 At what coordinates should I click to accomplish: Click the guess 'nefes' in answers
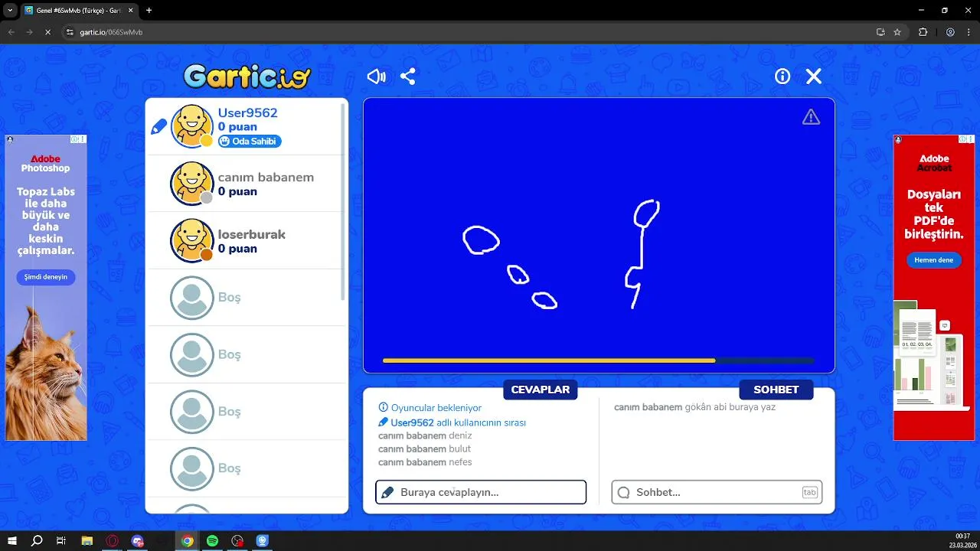pyautogui.click(x=460, y=462)
